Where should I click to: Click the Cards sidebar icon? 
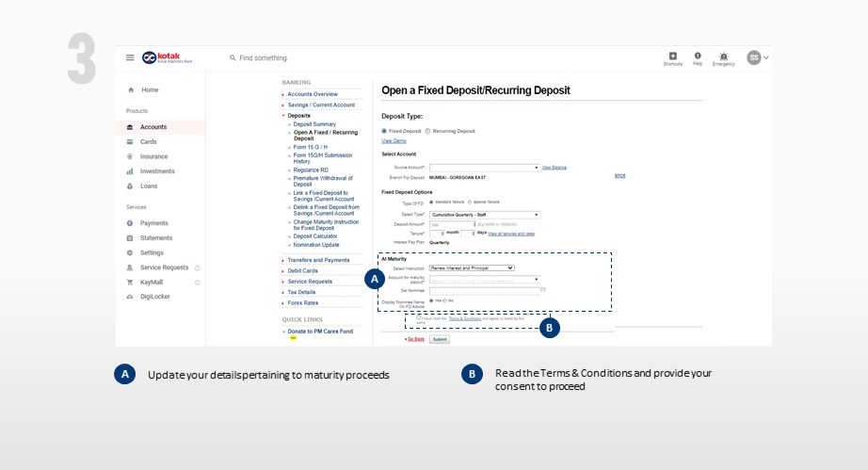pyautogui.click(x=130, y=141)
